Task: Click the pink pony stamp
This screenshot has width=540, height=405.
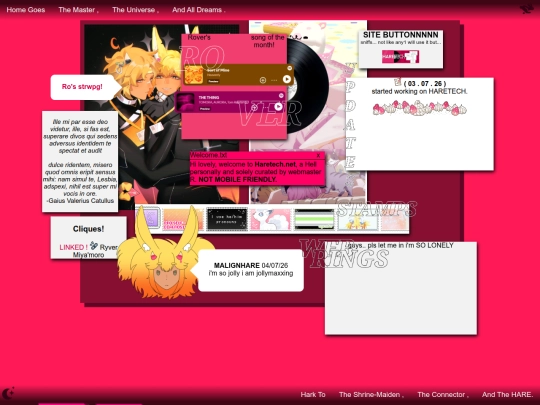Action: tap(271, 219)
